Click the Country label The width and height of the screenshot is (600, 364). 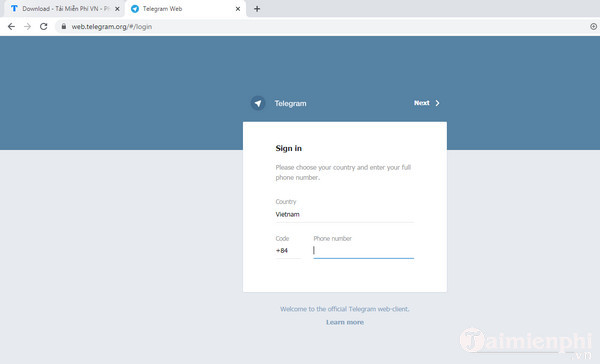pos(286,202)
